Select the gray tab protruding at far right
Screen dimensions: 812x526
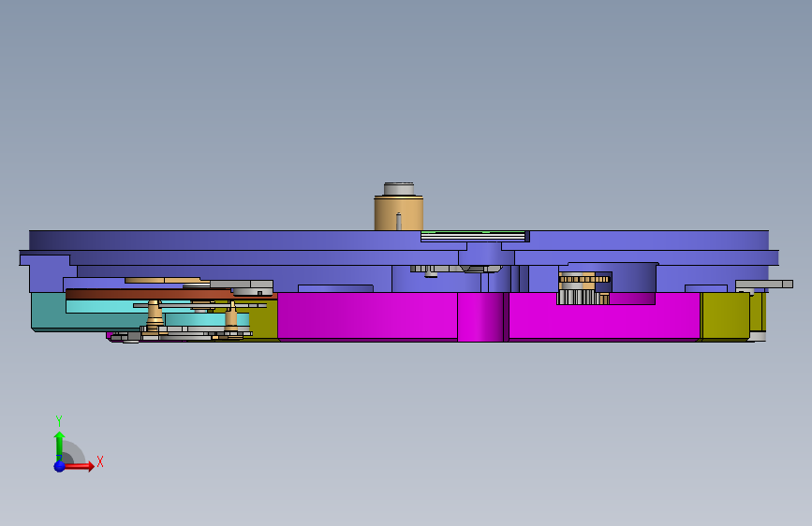pyautogui.click(x=764, y=285)
